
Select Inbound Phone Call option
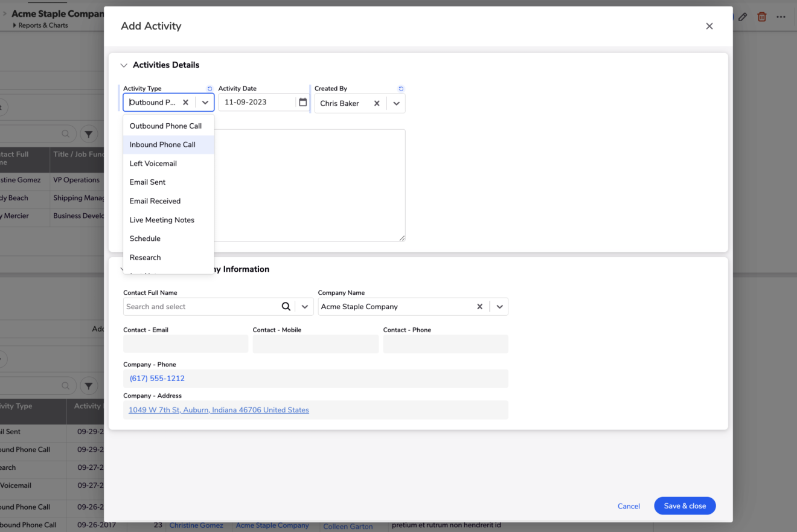point(162,145)
